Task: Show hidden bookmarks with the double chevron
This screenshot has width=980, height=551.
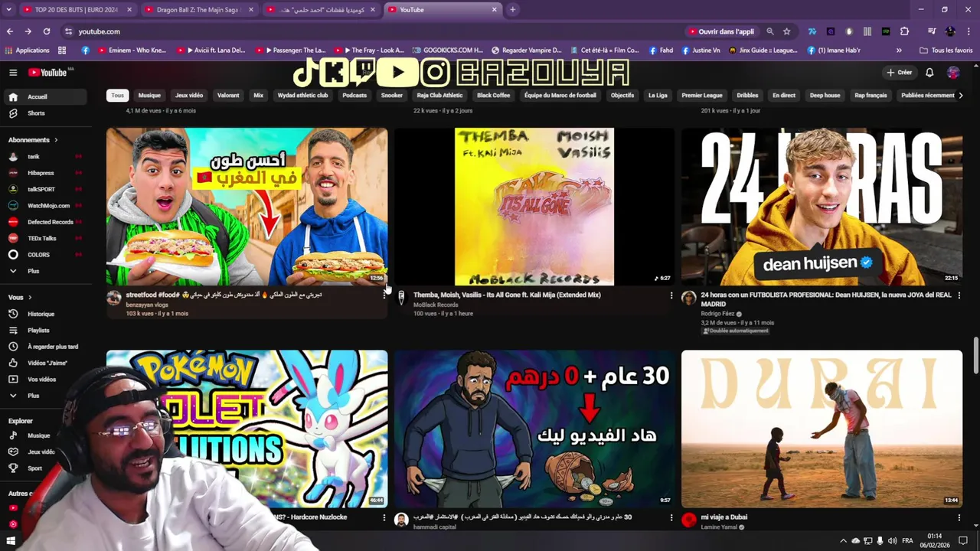Action: [x=899, y=51]
